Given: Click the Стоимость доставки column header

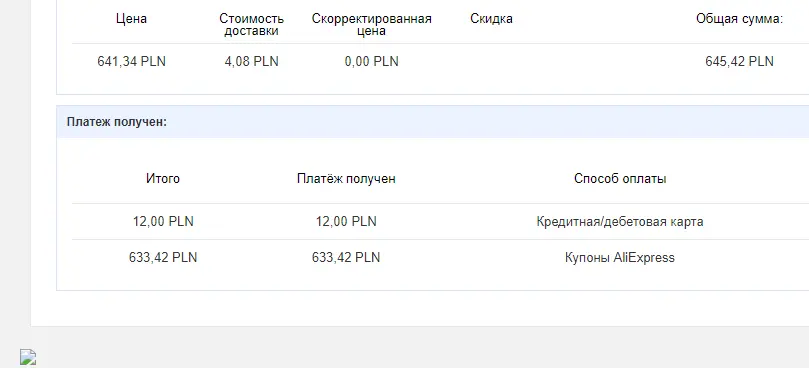Looking at the screenshot, I should tap(251, 25).
